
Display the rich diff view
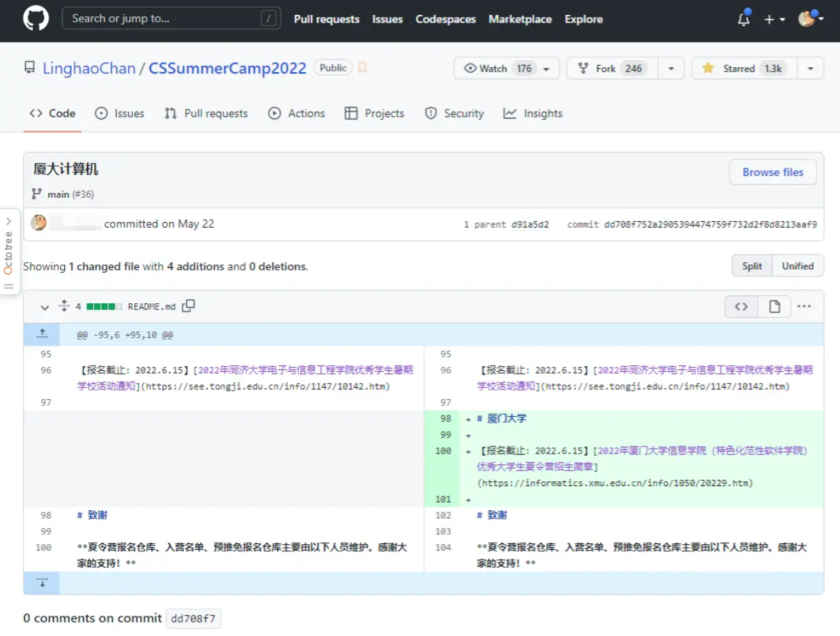pos(774,307)
